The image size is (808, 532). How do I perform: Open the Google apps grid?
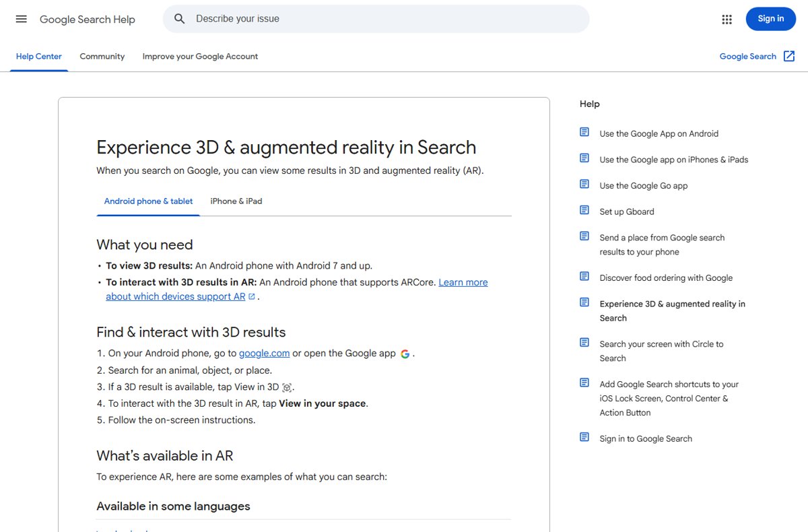point(727,19)
